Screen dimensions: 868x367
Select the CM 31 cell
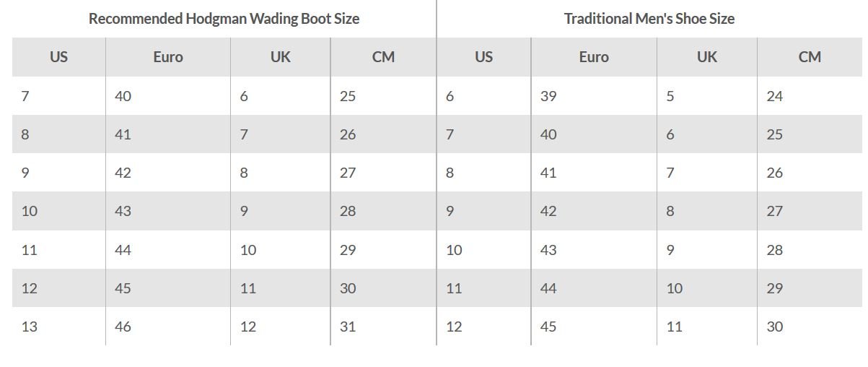pyautogui.click(x=348, y=327)
